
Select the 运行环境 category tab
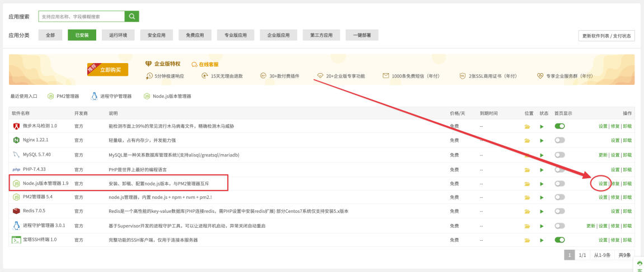point(117,35)
